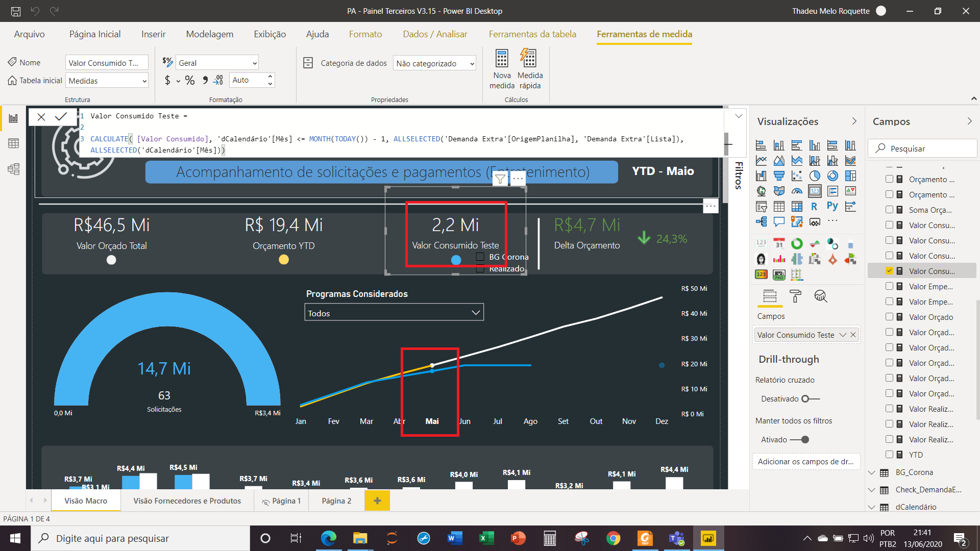
Task: Pick the Python visual icon
Action: (x=832, y=207)
